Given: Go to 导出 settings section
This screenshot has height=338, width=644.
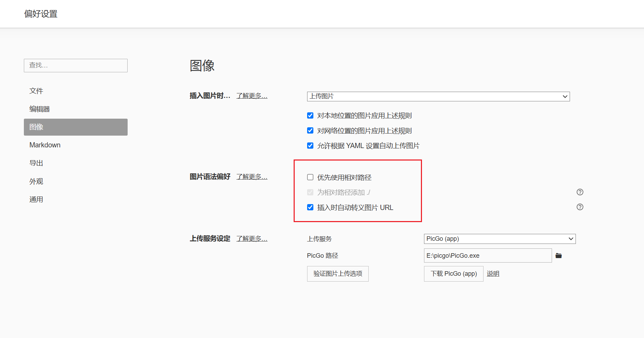Looking at the screenshot, I should pyautogui.click(x=36, y=163).
